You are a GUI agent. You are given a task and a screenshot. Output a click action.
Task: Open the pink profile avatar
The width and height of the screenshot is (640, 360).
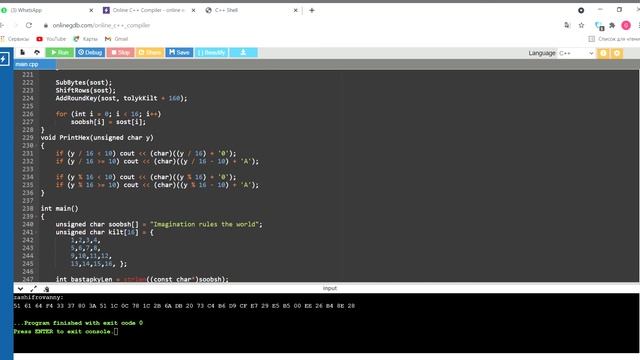[x=626, y=25]
